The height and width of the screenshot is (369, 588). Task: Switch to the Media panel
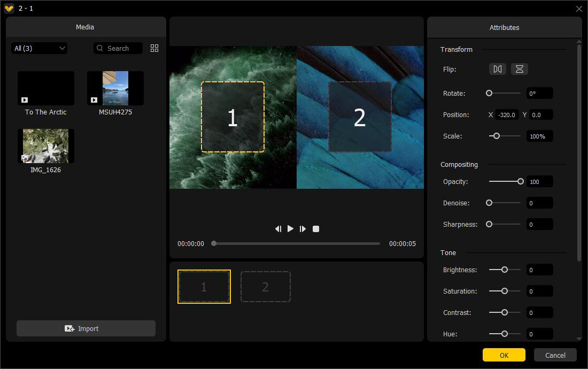coord(84,27)
